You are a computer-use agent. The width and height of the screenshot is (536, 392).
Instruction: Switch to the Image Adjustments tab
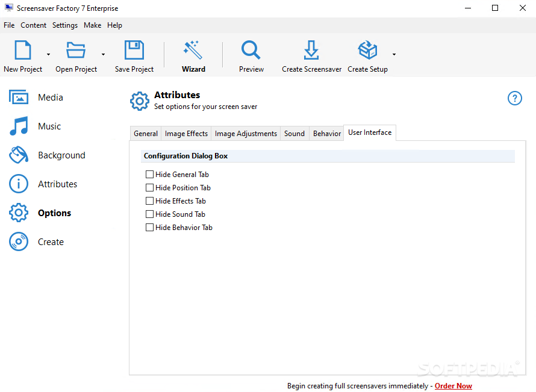pos(246,134)
